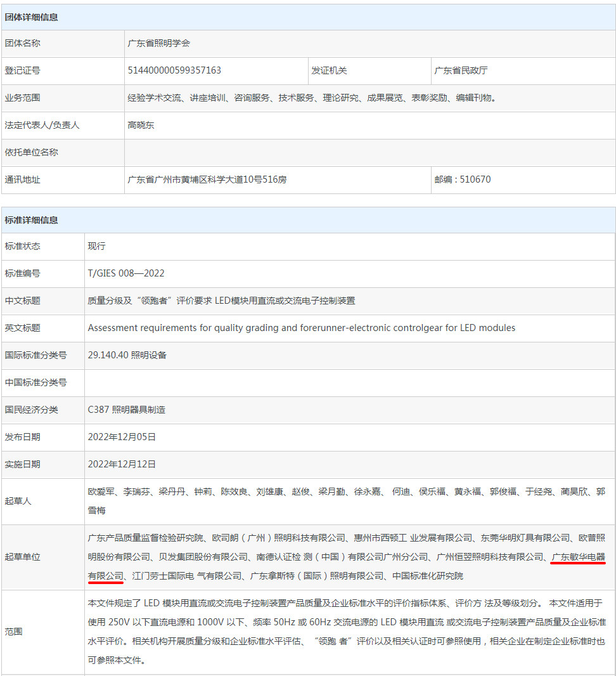Click the address 广州市黄埔区科学大道10号516房

207,179
